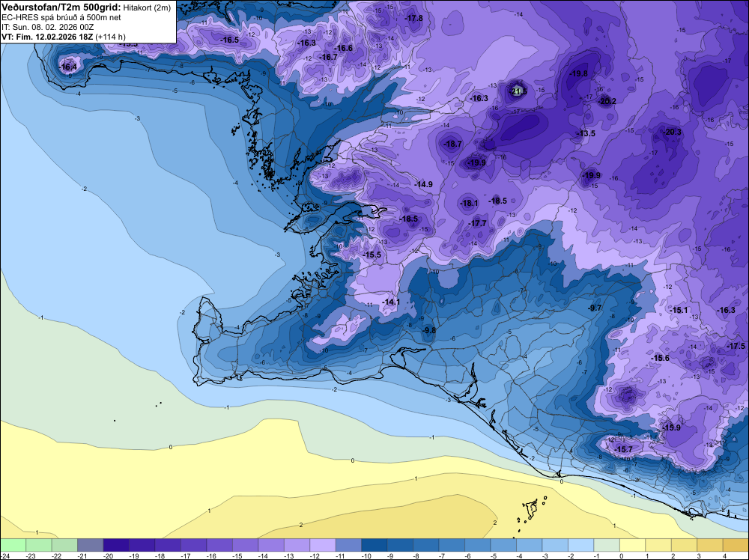The image size is (749, 560).
Task: Click the '-20' tick label on the legend bar
Action: click(x=107, y=556)
